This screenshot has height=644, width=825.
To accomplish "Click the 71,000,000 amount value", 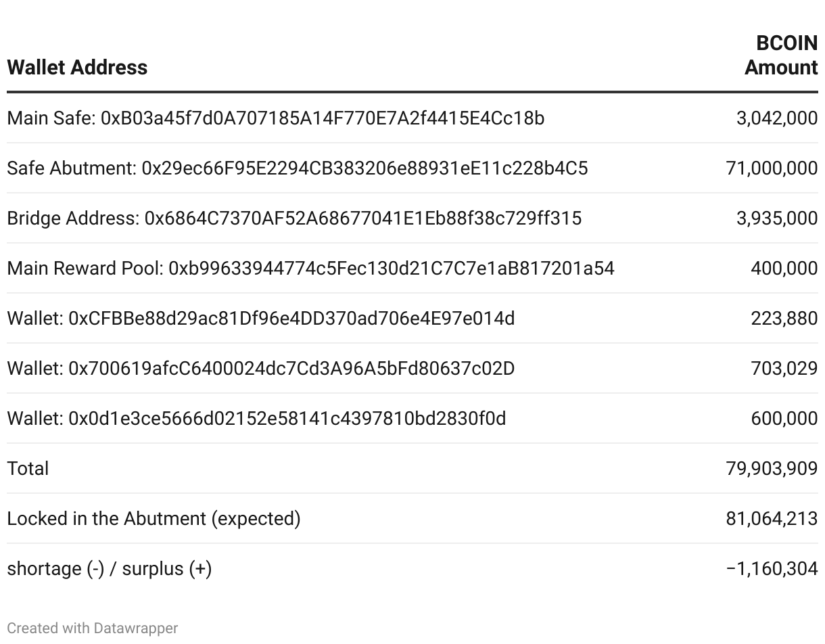I will click(x=772, y=168).
